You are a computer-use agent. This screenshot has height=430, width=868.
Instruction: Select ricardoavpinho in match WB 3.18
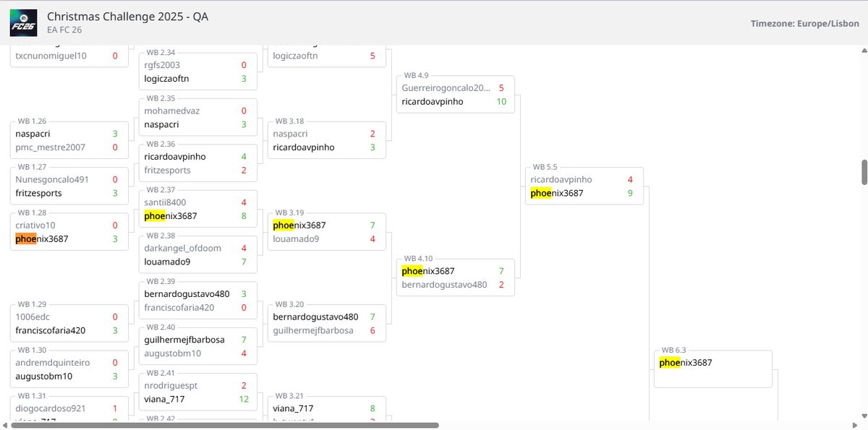pyautogui.click(x=304, y=147)
